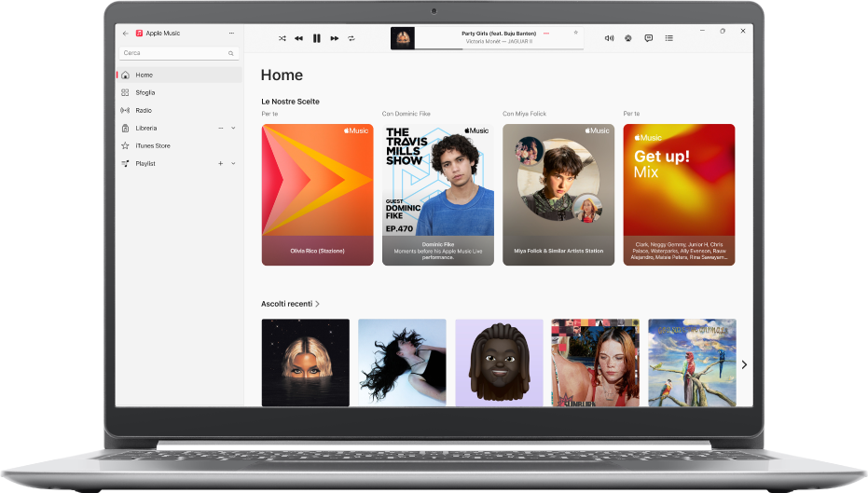Screen dimensions: 868x493
Task: Open the Radio section
Action: (179, 110)
